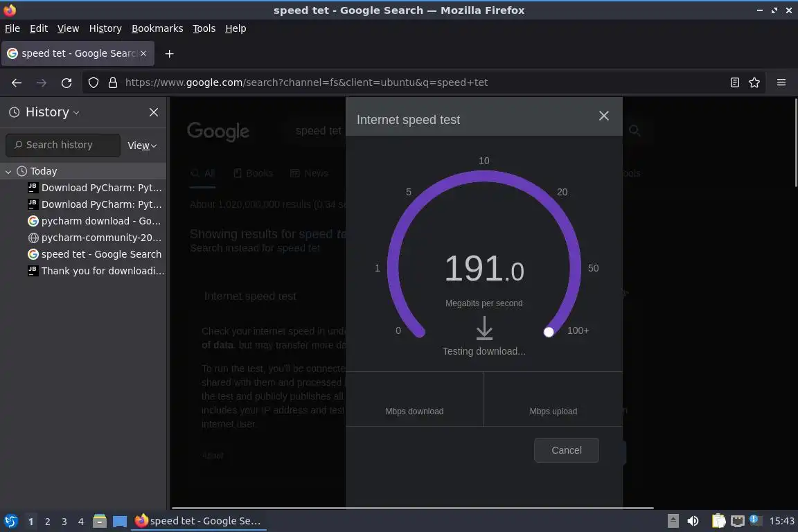Screen dimensions: 798x532
Task: Open the Help menu
Action: 236,28
